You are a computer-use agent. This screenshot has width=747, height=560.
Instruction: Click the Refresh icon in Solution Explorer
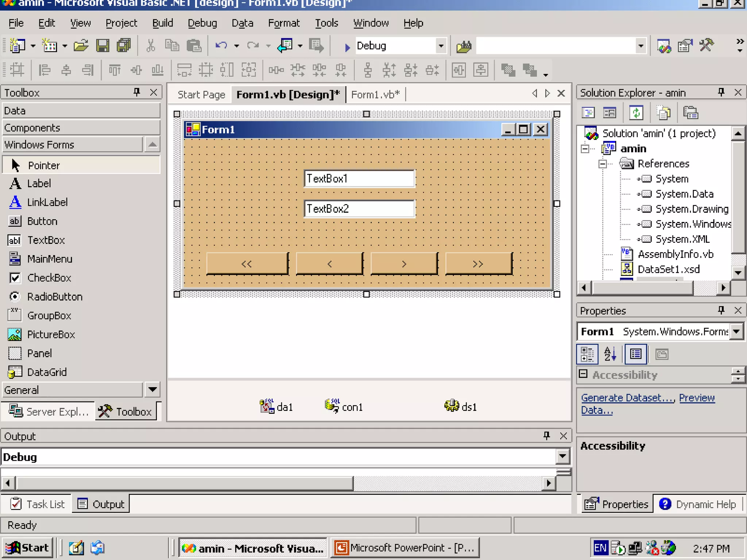pos(636,113)
